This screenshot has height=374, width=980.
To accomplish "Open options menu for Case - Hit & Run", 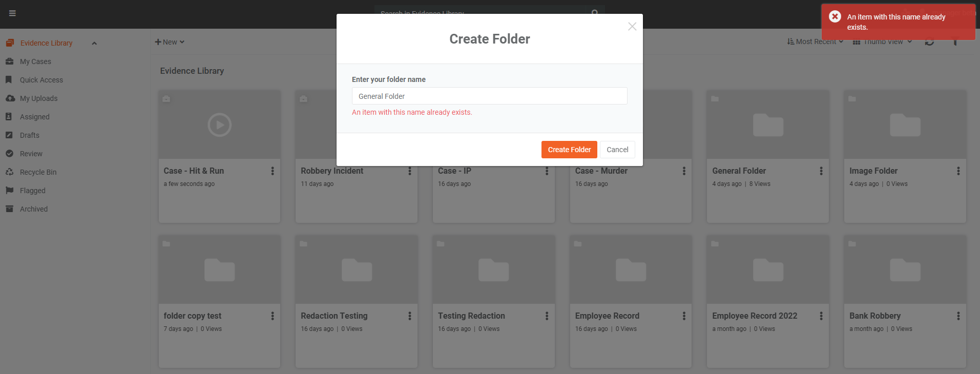I will (273, 171).
